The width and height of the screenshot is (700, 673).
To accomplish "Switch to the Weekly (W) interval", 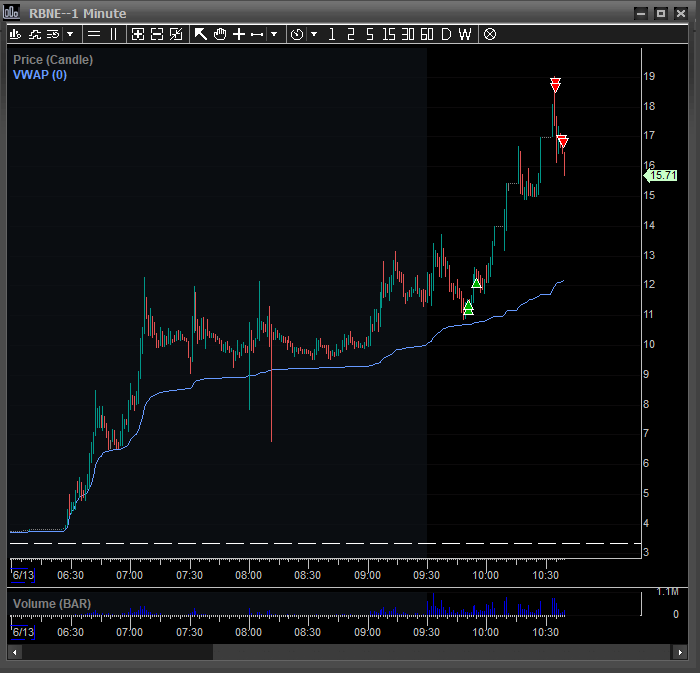I will pyautogui.click(x=465, y=34).
